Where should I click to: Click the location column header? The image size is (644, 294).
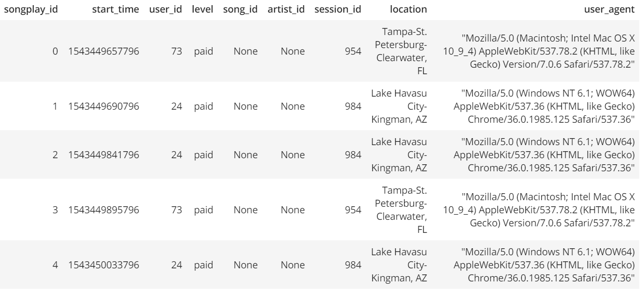409,9
